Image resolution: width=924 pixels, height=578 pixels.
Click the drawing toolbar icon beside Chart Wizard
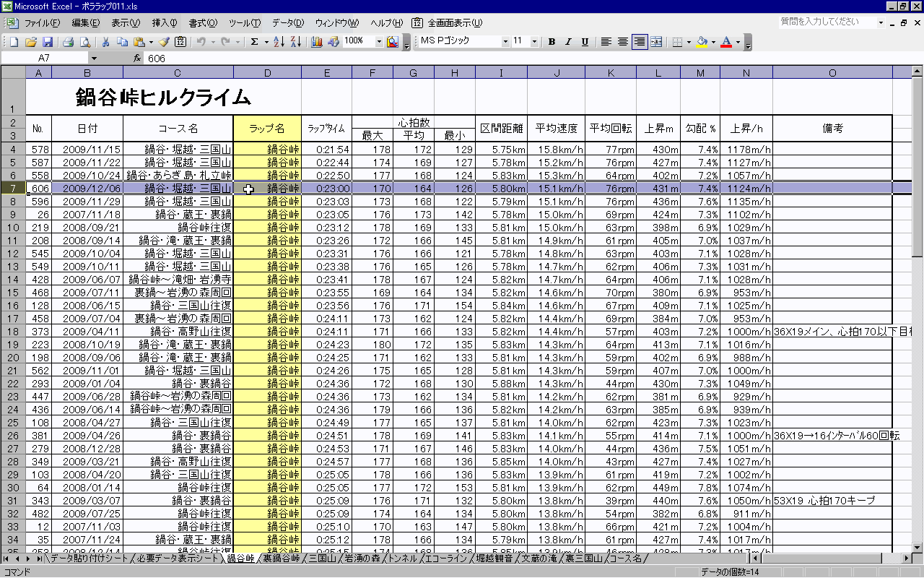(333, 42)
